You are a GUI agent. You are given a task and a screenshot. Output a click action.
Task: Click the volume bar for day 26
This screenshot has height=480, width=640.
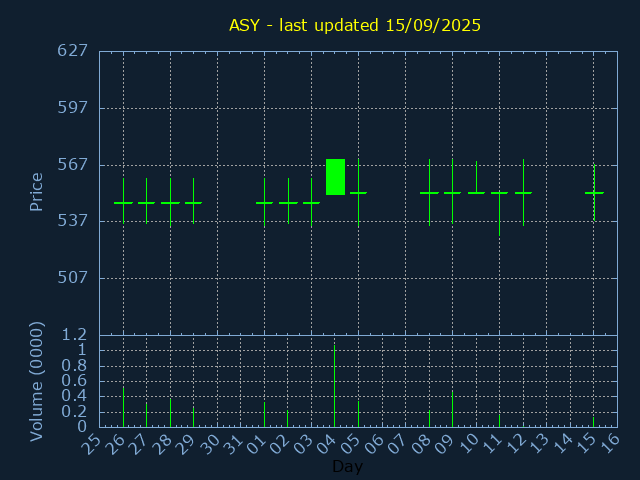(x=123, y=407)
